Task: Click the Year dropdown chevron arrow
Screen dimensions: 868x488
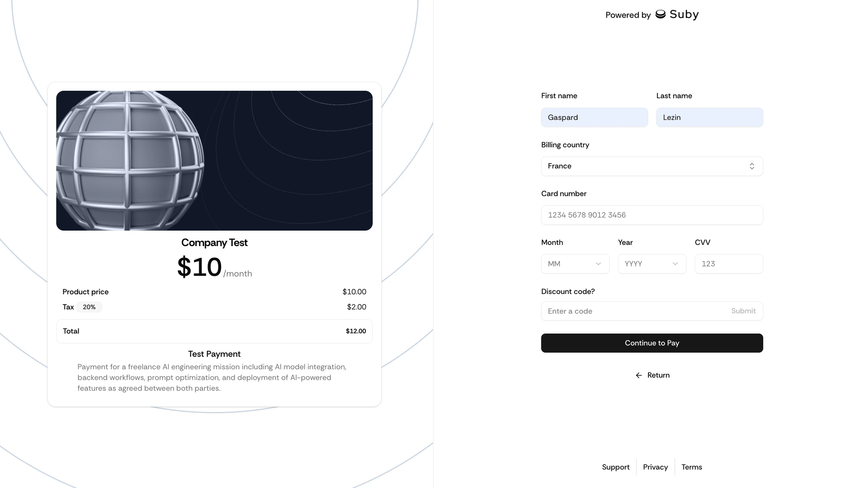Action: point(675,264)
